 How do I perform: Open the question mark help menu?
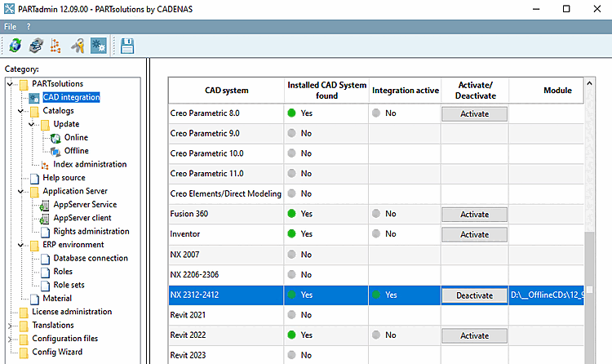coord(29,26)
